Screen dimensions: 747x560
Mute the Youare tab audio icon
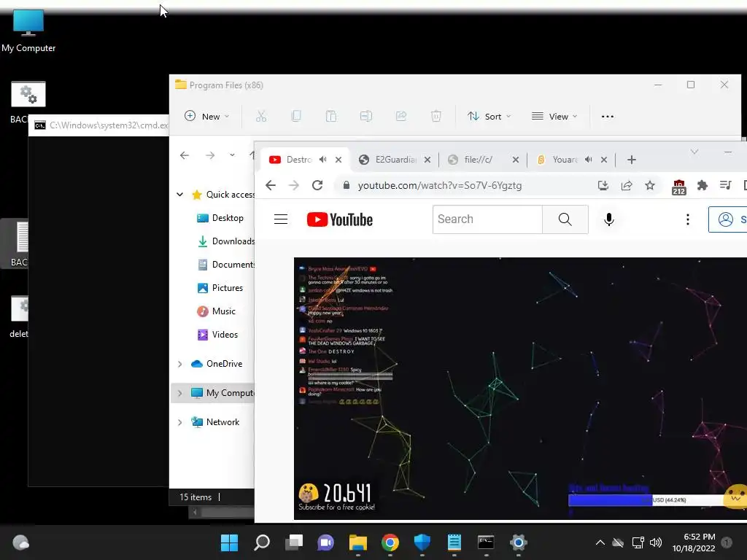[589, 160]
